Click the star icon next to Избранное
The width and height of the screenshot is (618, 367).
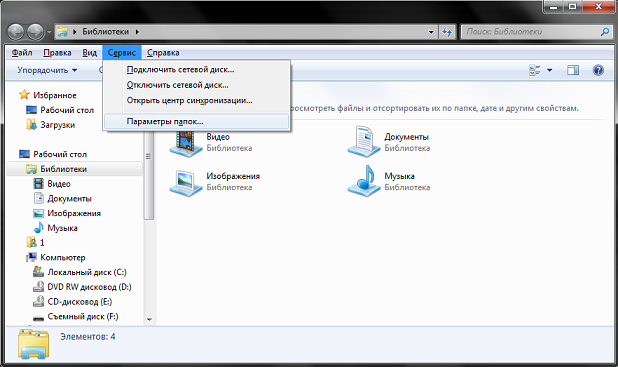pos(24,94)
